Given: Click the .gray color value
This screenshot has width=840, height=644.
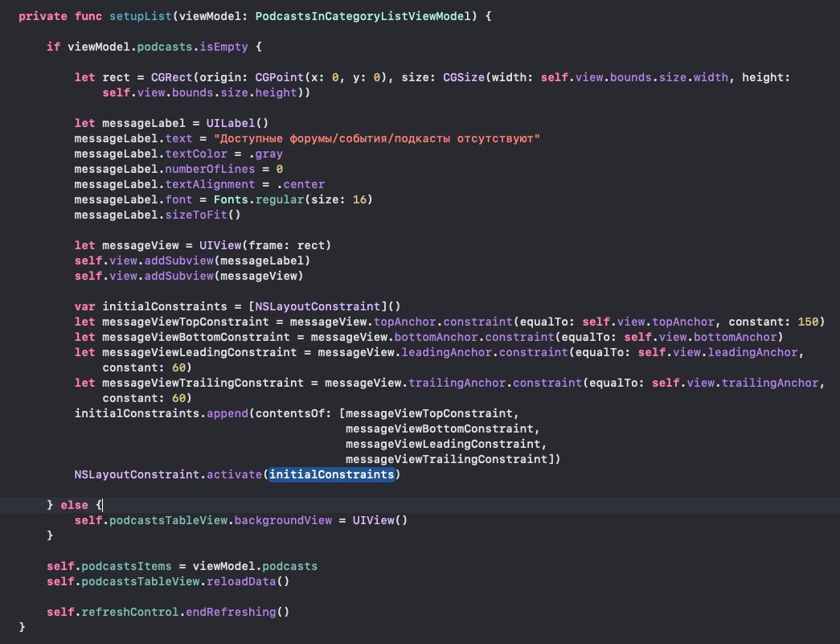Looking at the screenshot, I should (265, 154).
